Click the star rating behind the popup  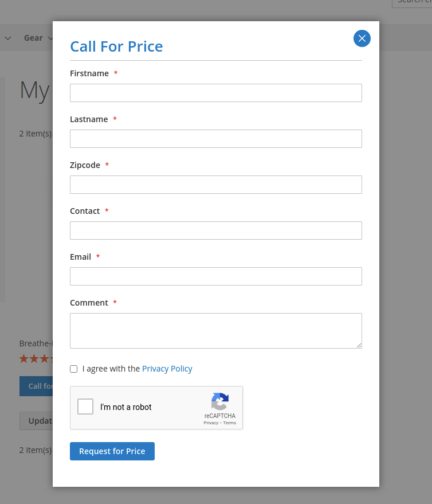click(x=36, y=358)
